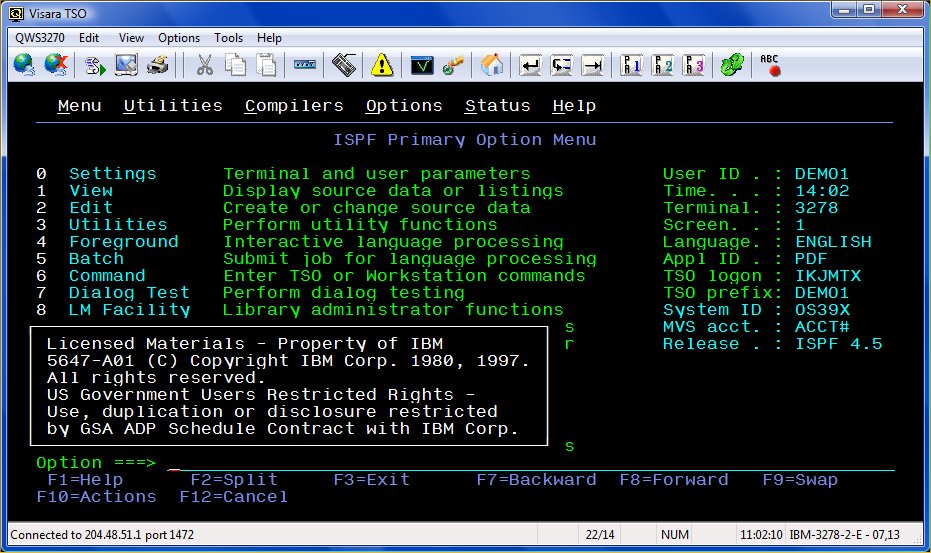Image resolution: width=931 pixels, height=553 pixels.
Task: Click the Visara TSO title bar icon
Action: pyautogui.click(x=16, y=13)
